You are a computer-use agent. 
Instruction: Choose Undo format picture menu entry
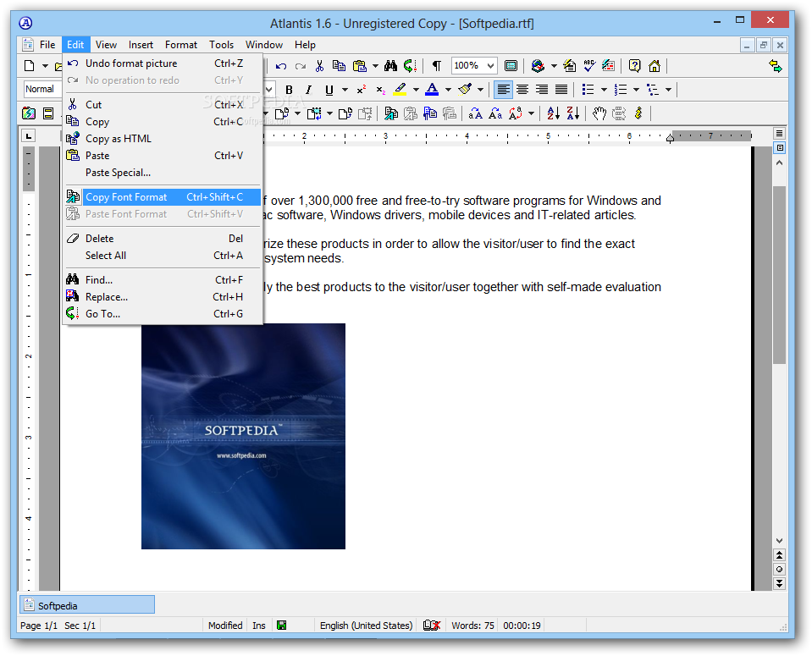(163, 63)
